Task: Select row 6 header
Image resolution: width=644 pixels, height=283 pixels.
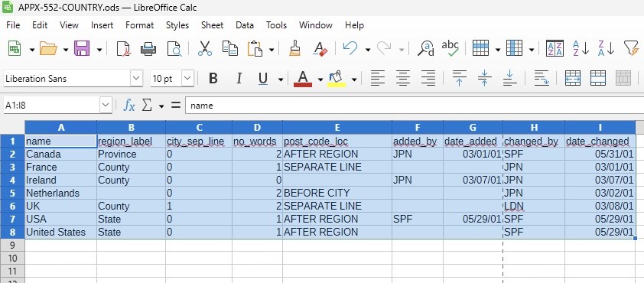Action: click(12, 206)
